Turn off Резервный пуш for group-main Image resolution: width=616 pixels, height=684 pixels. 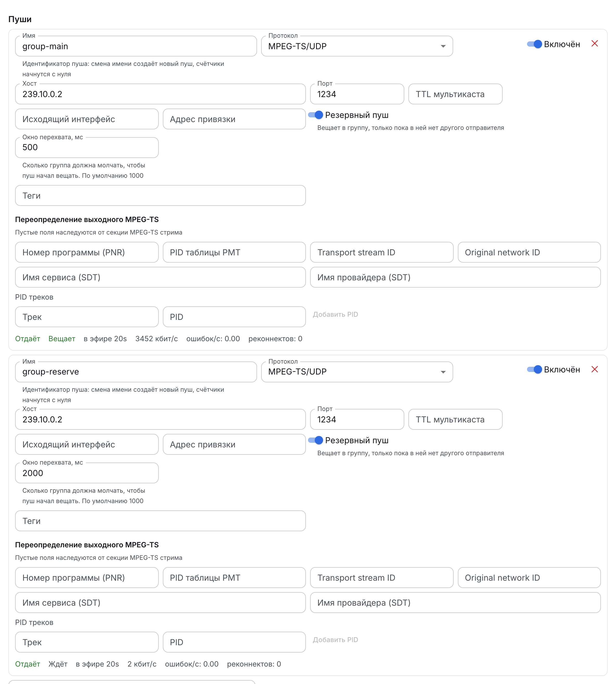316,115
